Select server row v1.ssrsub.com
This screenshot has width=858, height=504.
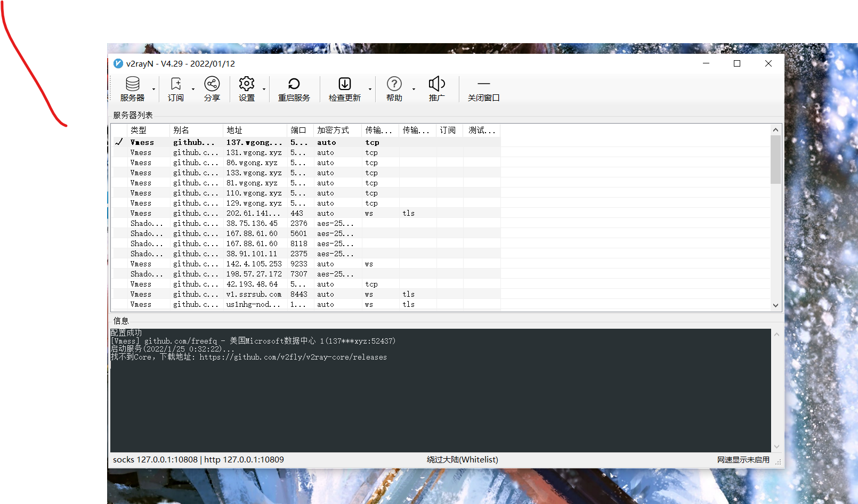(x=306, y=294)
